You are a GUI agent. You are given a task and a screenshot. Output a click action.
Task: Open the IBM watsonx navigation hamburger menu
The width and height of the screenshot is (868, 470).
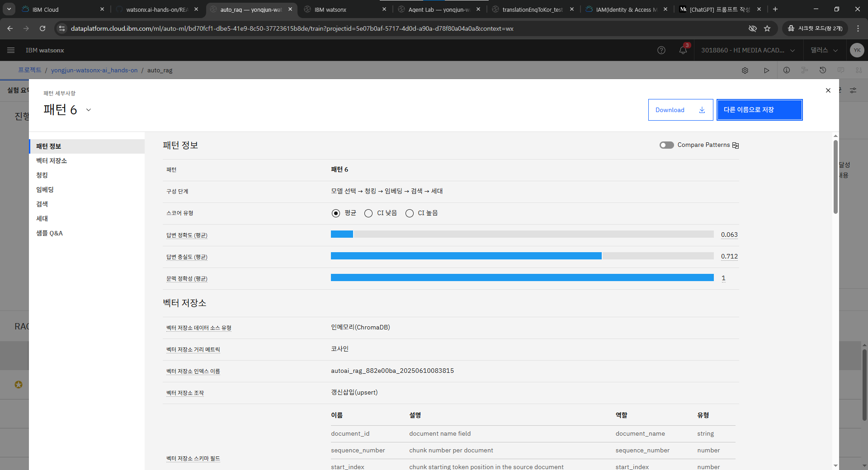pyautogui.click(x=11, y=50)
